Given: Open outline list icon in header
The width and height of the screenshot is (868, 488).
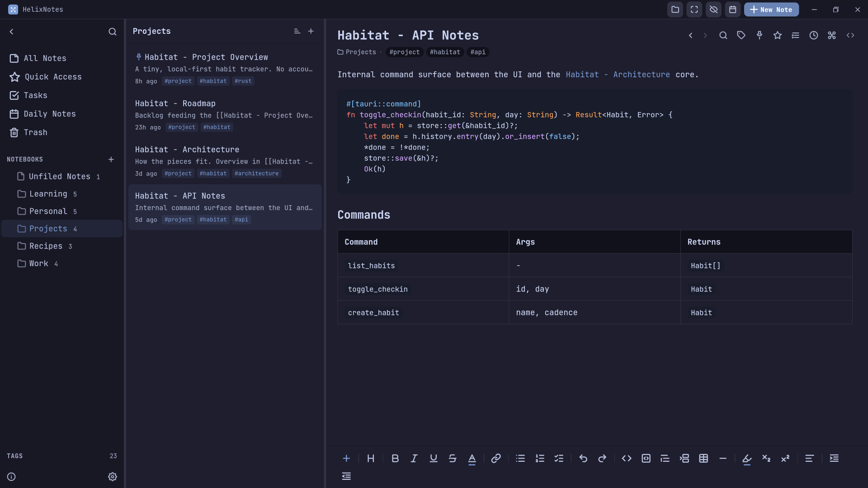Looking at the screenshot, I should tap(796, 35).
